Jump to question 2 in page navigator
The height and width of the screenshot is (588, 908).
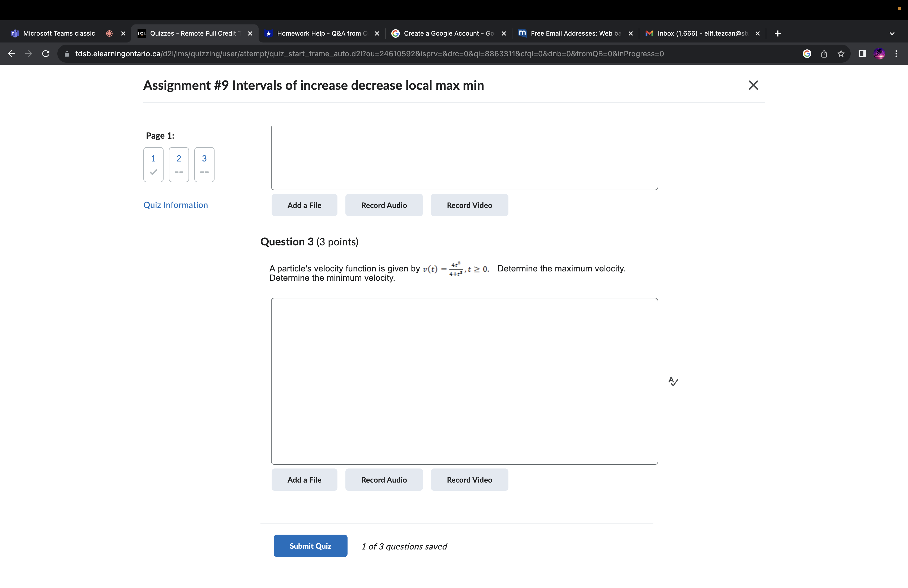[179, 164]
